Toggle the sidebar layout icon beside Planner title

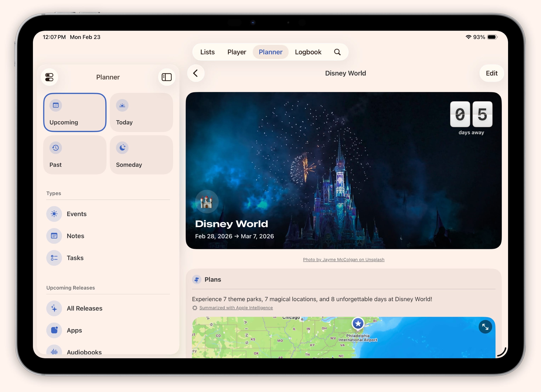pyautogui.click(x=166, y=77)
